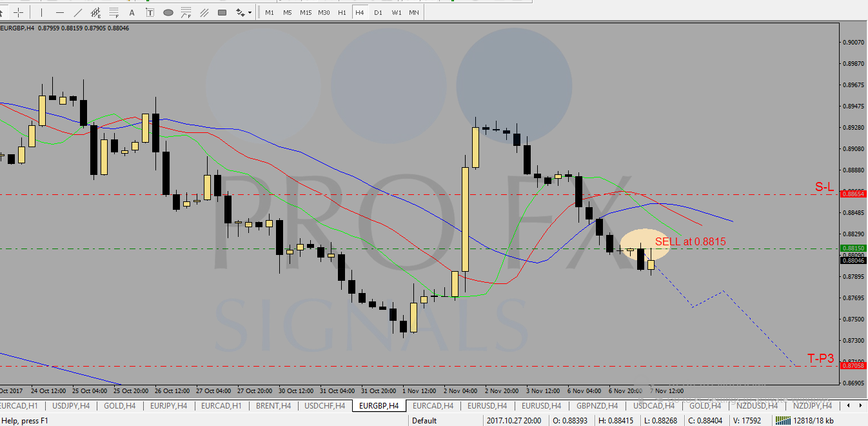Viewport: 868px width, 426px height.
Task: Select the Horizontal Line drawing tool
Action: [60, 12]
